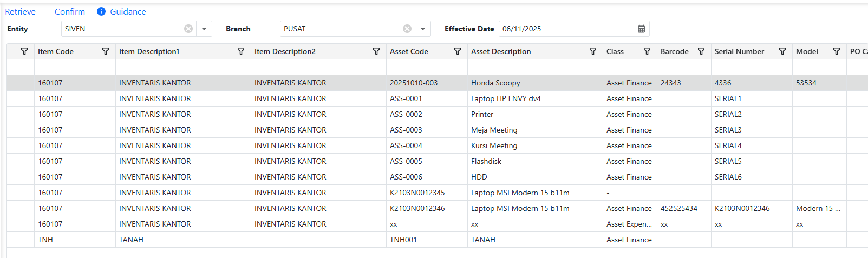This screenshot has height=258, width=868.
Task: Select the Flashdisk asset row
Action: (x=438, y=161)
